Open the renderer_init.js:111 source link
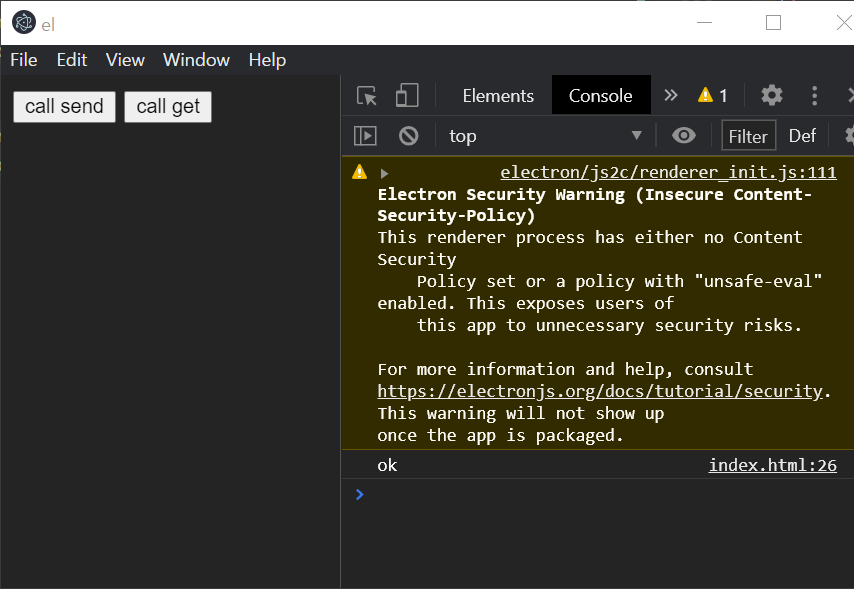This screenshot has height=589, width=854. coord(668,173)
